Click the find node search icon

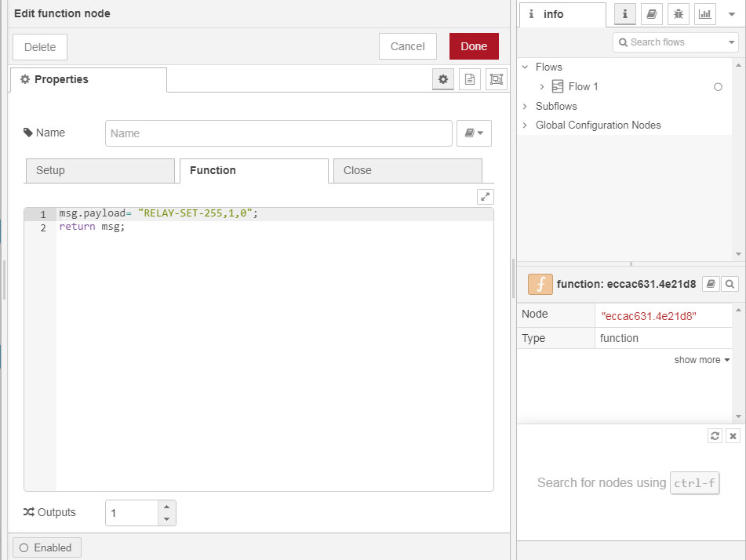coord(730,285)
